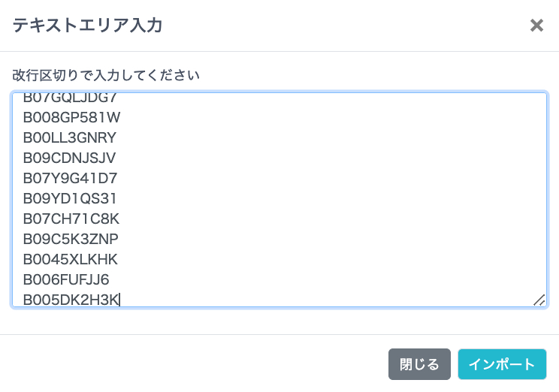The width and height of the screenshot is (559, 392).
Task: Close the テキストエリア入力 dialog with X
Action: tap(536, 26)
